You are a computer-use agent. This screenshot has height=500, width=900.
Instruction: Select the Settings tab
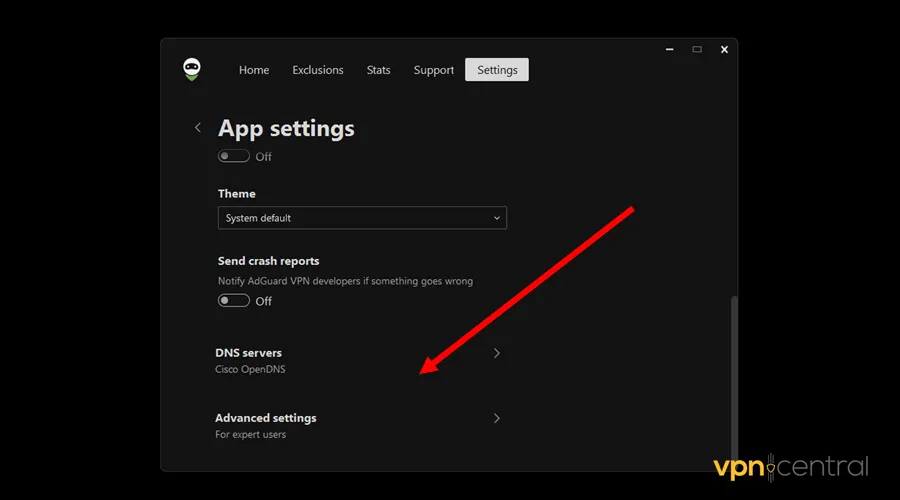point(497,69)
